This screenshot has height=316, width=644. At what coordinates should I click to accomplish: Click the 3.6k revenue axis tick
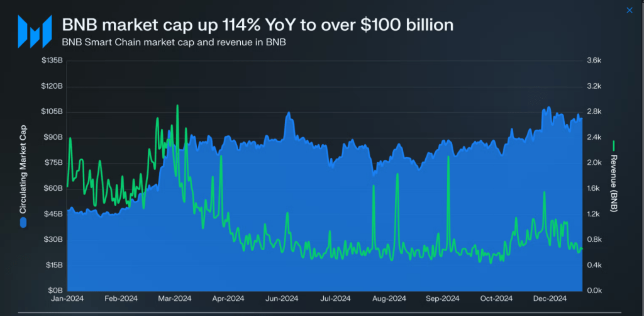pos(594,60)
